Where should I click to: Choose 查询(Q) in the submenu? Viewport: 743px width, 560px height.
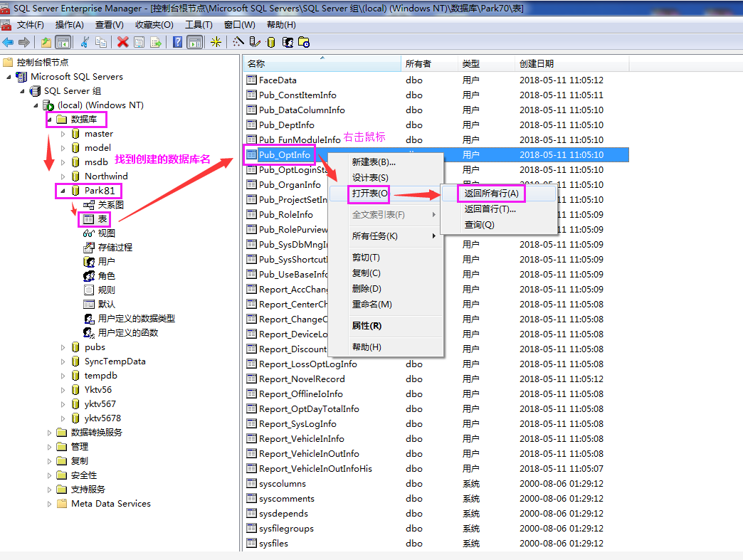pos(498,225)
